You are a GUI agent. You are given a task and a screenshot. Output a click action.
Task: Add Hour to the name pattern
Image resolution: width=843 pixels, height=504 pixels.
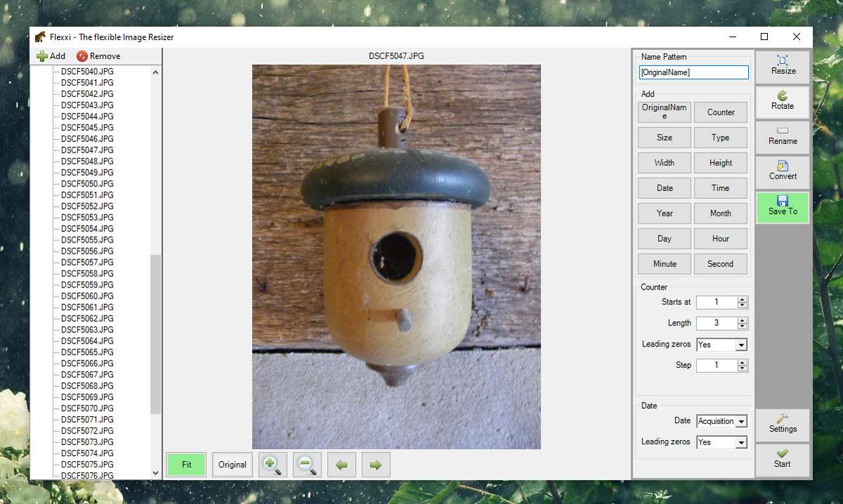click(x=721, y=238)
